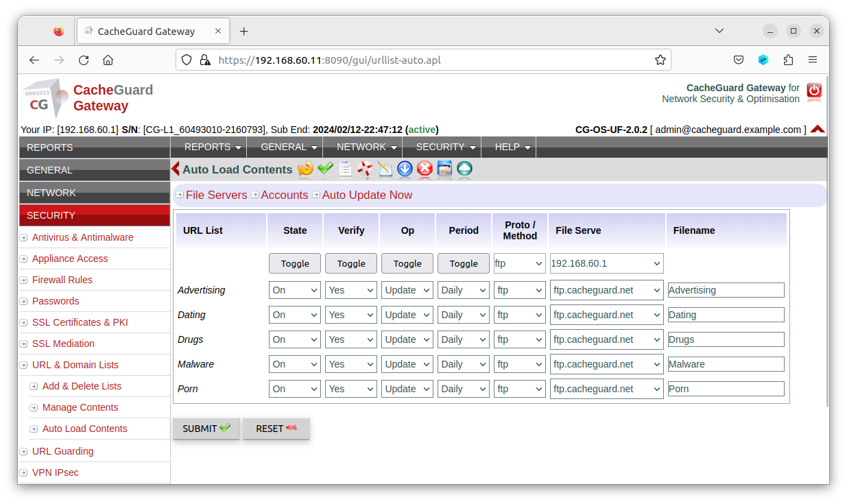Image resolution: width=847 pixels, height=504 pixels.
Task: Select the NETWORK sidebar section
Action: (x=94, y=193)
